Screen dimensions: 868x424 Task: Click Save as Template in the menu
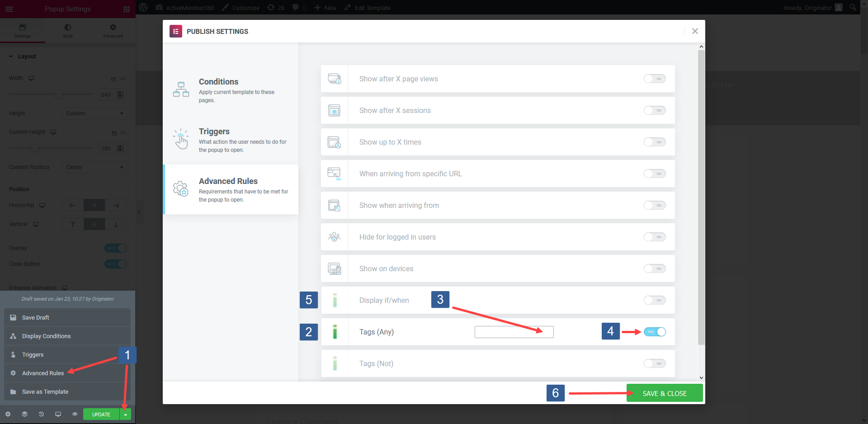tap(45, 391)
